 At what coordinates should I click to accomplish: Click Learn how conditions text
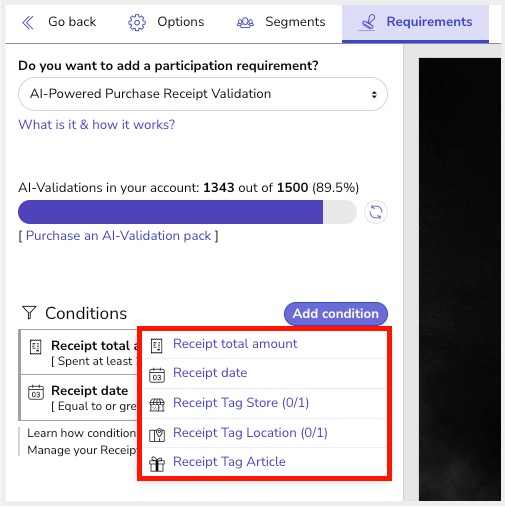pos(82,433)
